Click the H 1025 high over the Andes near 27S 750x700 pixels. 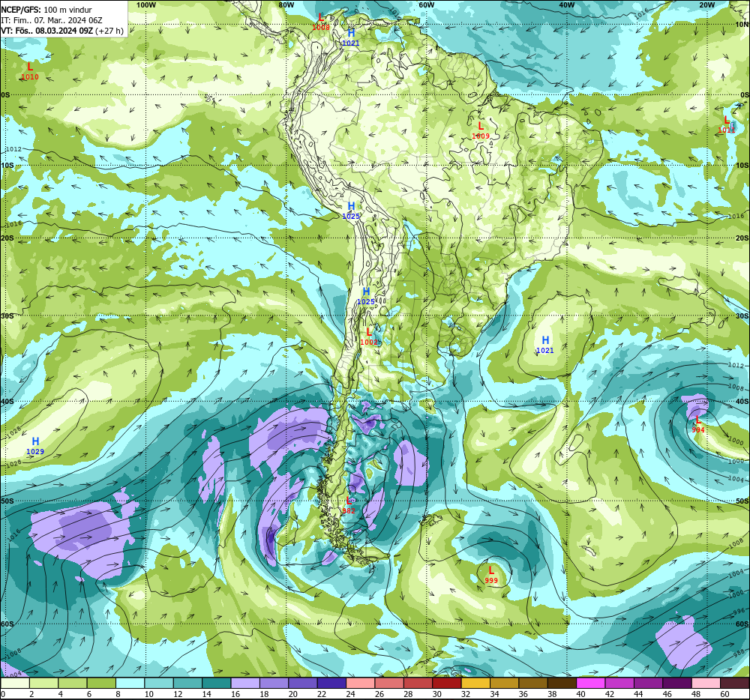pos(366,296)
